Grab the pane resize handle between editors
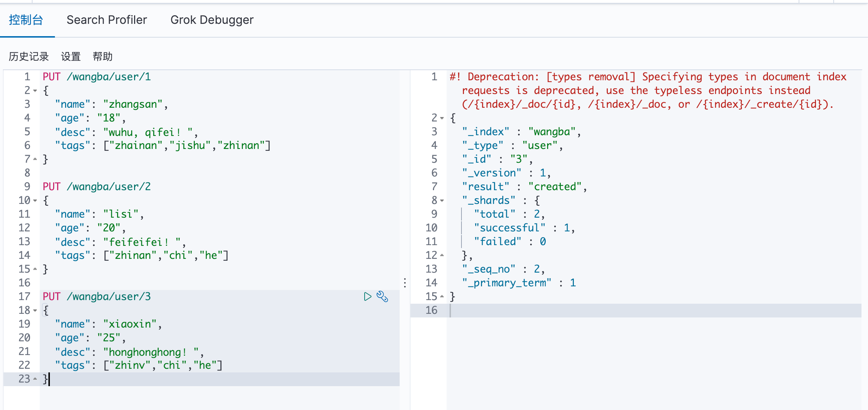 click(405, 283)
